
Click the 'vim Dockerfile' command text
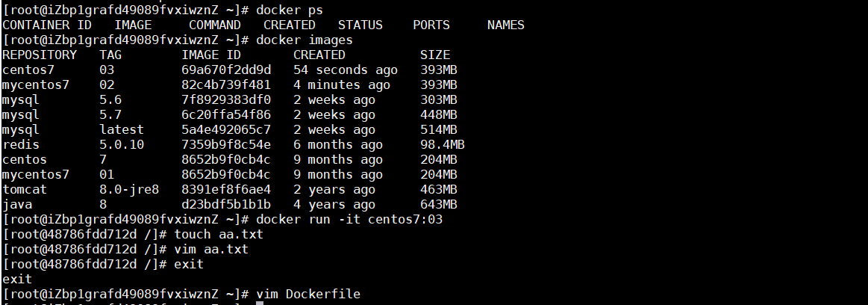click(307, 294)
